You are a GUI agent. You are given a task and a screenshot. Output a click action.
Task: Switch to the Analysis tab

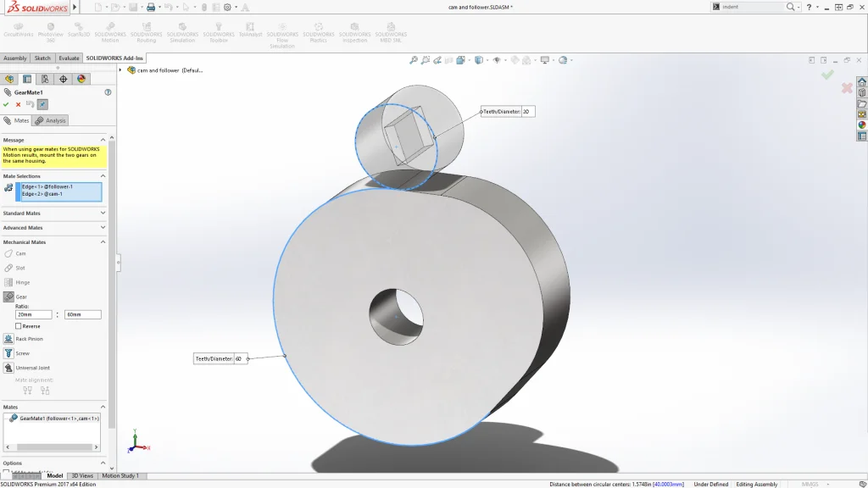[x=51, y=120]
